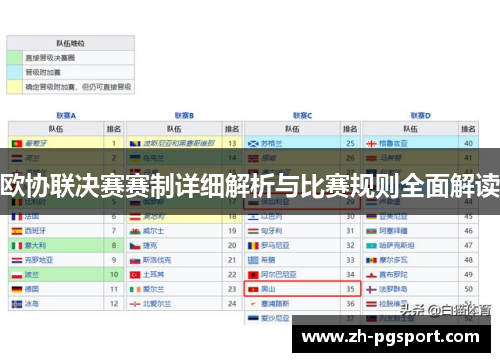Click the 排名 column header in 联赛A
This screenshot has width=500, height=362.
click(114, 129)
